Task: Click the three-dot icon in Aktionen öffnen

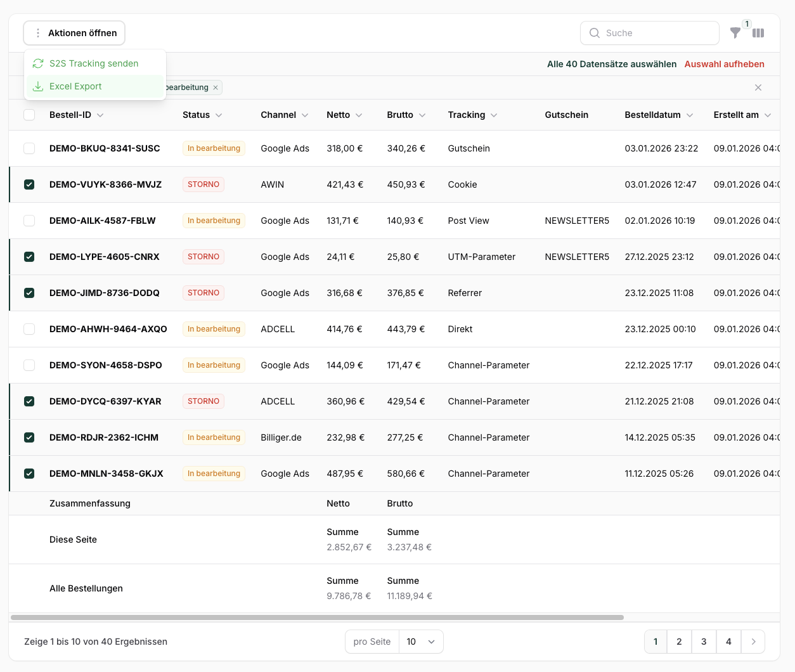Action: [38, 33]
